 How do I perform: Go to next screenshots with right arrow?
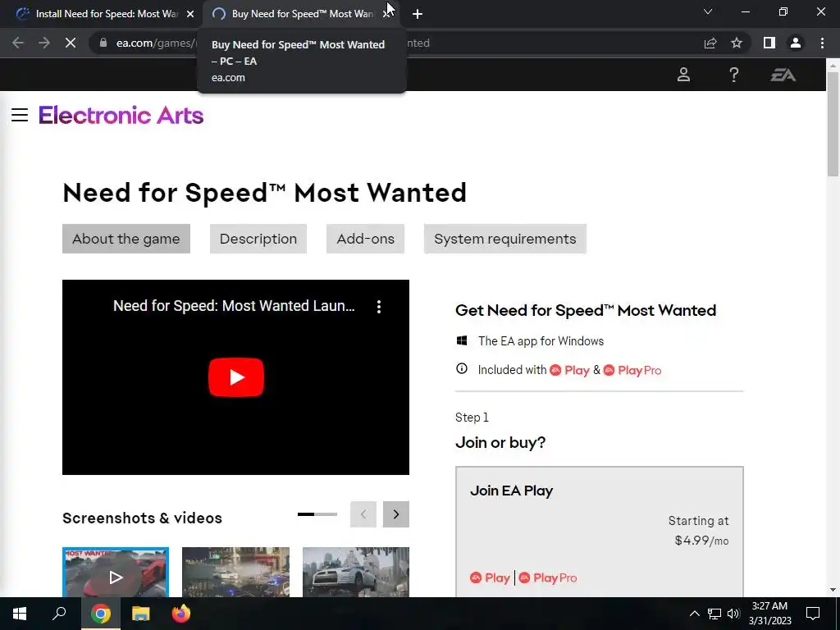coord(396,514)
